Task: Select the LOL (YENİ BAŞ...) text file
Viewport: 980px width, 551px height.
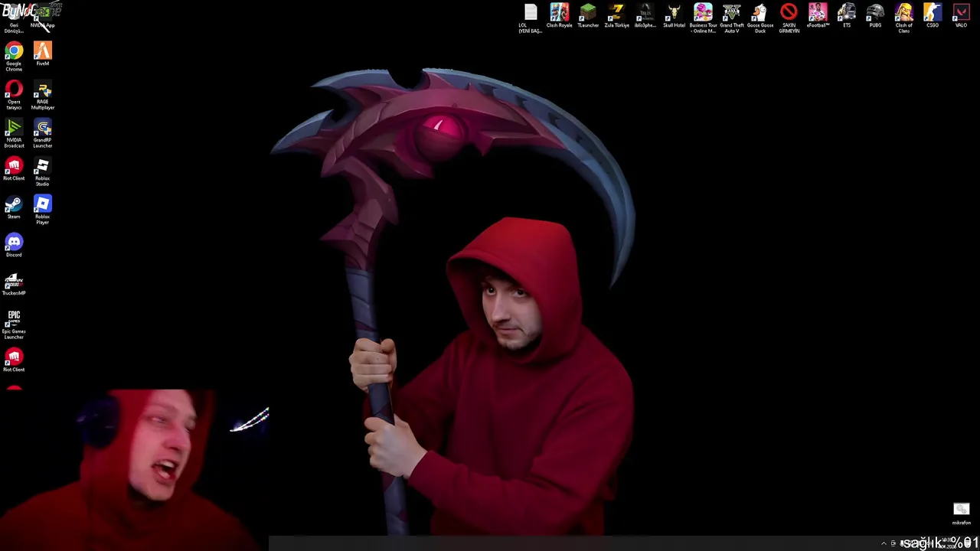Action: (x=531, y=17)
